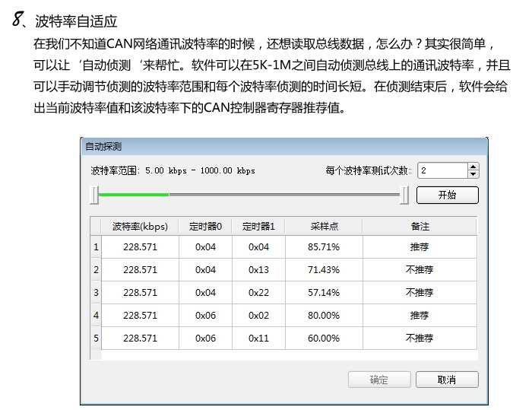532x410 pixels.
Task: Click the 开始 button to start detection
Action: click(447, 195)
